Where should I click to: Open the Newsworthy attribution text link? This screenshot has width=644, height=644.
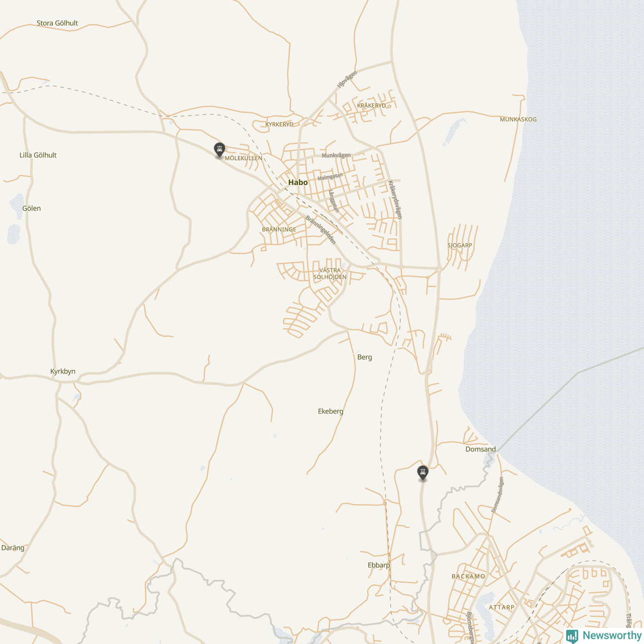[611, 635]
